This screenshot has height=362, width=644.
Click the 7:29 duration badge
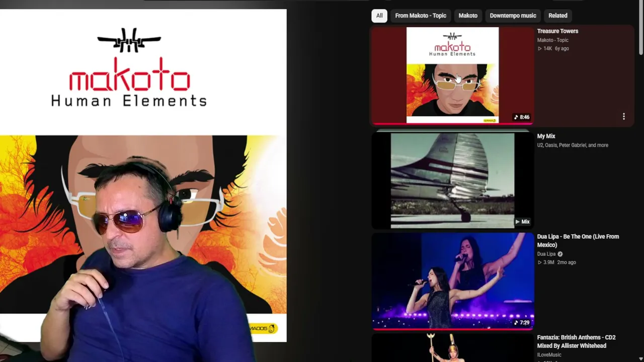tap(521, 323)
